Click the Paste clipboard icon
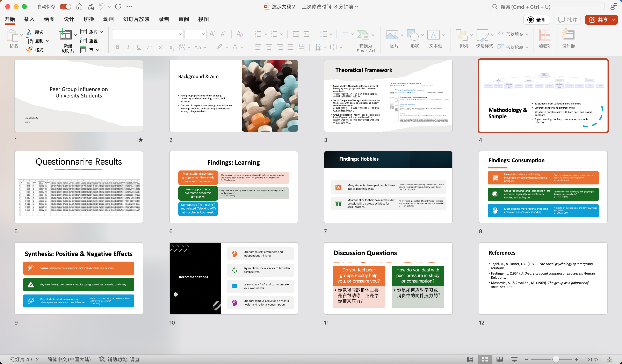The image size is (622, 364). coord(12,36)
